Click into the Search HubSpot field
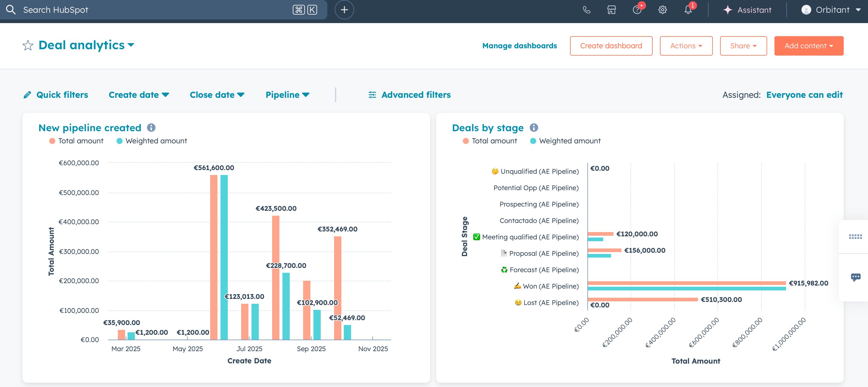The image size is (868, 387). pos(152,10)
